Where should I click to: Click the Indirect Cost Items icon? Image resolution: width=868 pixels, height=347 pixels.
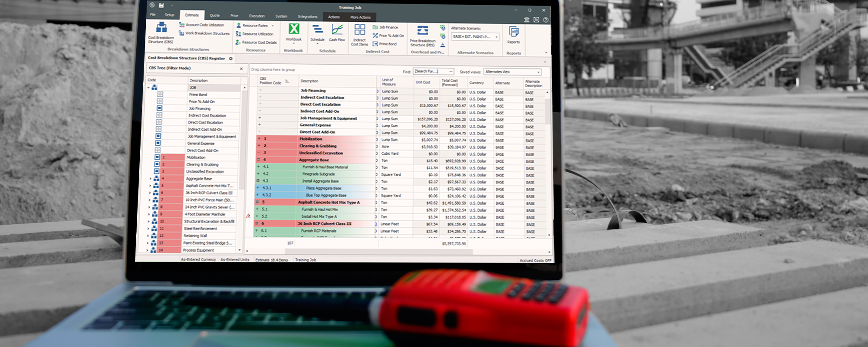[x=360, y=30]
